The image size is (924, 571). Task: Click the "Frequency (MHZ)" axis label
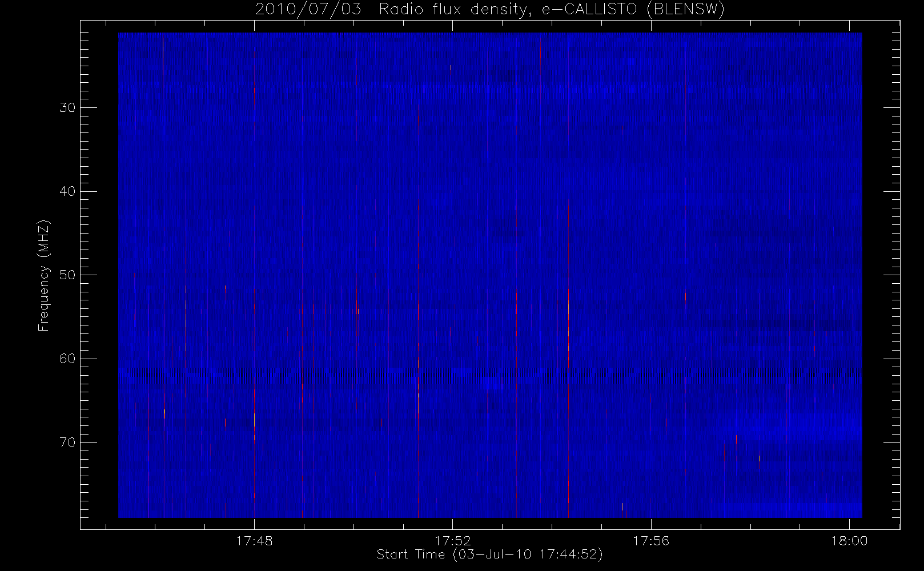(44, 275)
